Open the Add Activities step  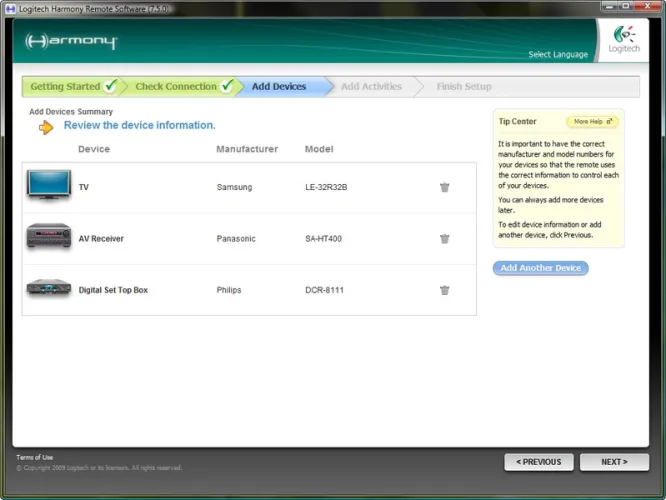[371, 87]
